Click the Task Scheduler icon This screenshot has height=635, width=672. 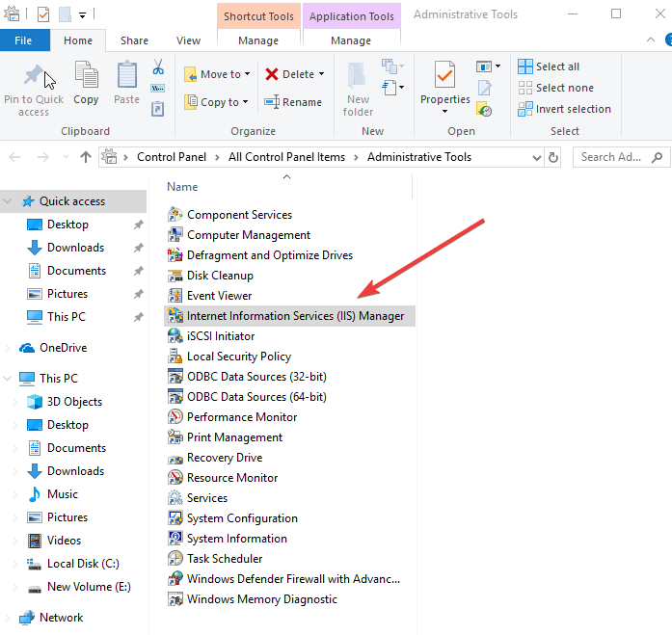(x=175, y=559)
